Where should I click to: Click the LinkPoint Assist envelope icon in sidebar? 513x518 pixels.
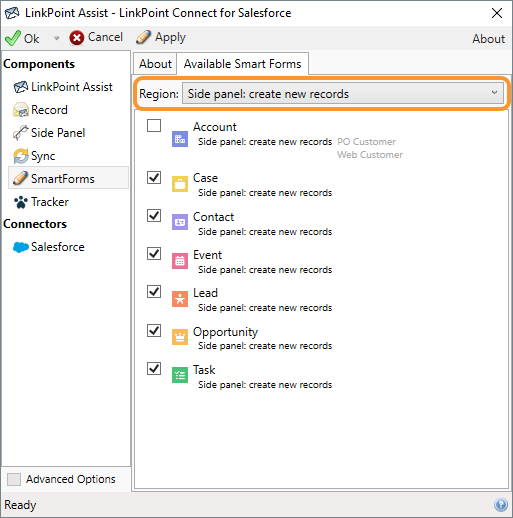click(21, 87)
